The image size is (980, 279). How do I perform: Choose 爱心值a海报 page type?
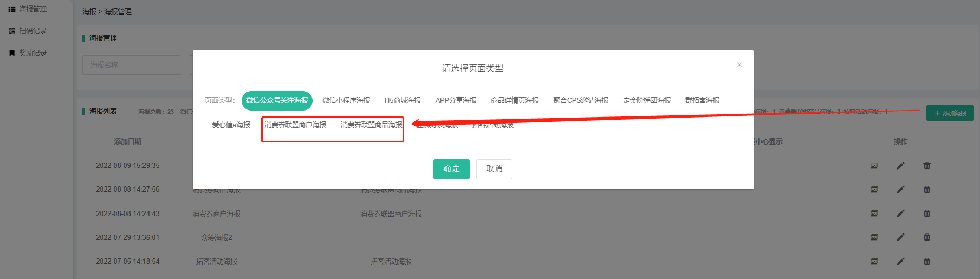pos(231,125)
